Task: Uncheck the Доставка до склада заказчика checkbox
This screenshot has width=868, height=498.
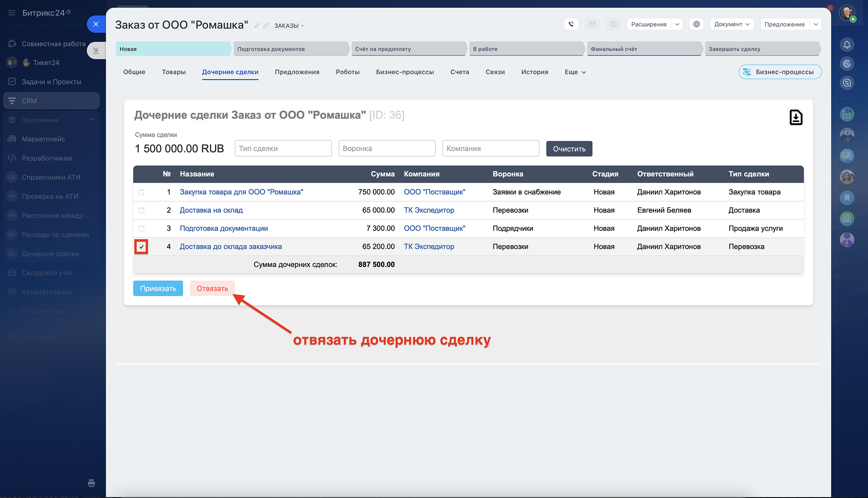Action: (141, 247)
